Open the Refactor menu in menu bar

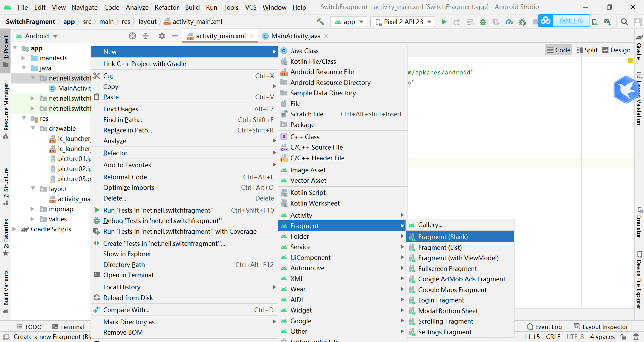tap(166, 7)
